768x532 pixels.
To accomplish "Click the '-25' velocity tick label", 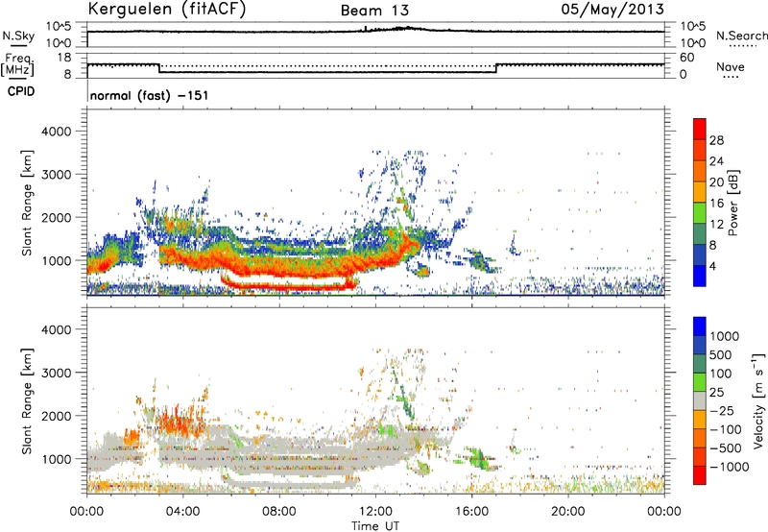I will 724,410.
